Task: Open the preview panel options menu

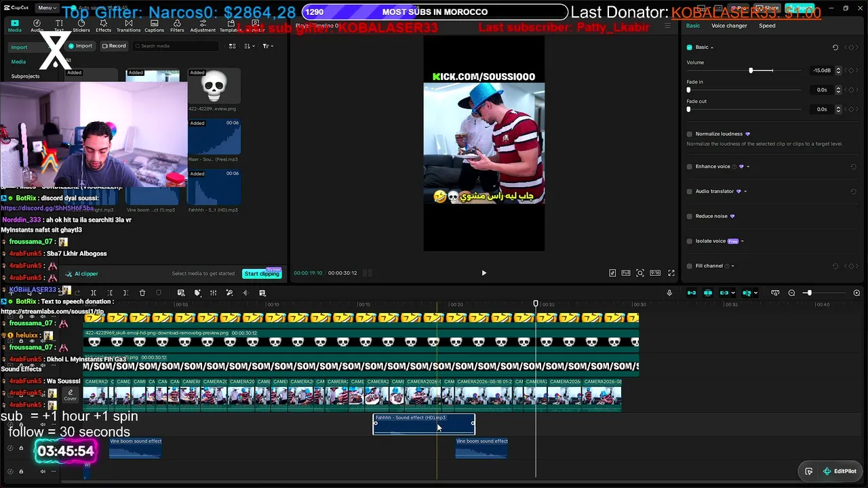Action: 667,26
